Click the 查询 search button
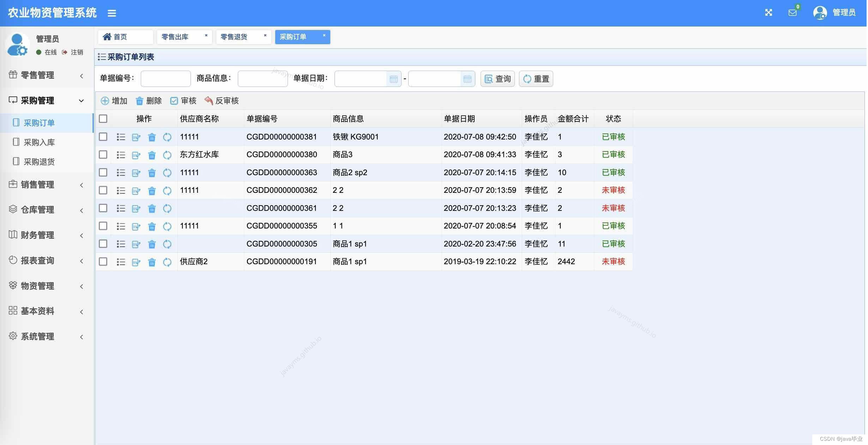This screenshot has width=868, height=445. [x=498, y=79]
